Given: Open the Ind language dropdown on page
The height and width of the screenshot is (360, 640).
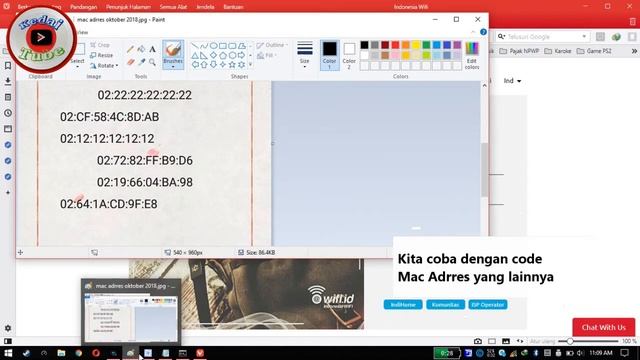Looking at the screenshot, I should click(512, 81).
